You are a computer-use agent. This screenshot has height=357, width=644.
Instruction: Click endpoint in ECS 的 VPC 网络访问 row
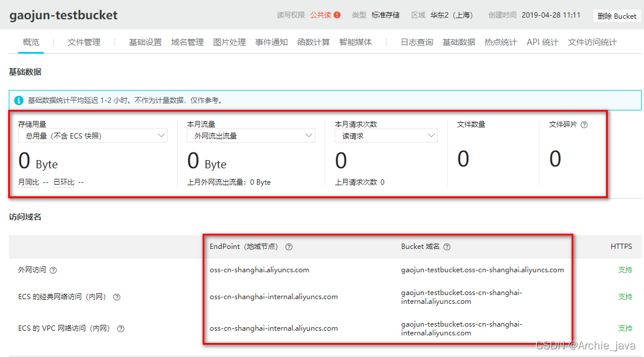coord(274,328)
